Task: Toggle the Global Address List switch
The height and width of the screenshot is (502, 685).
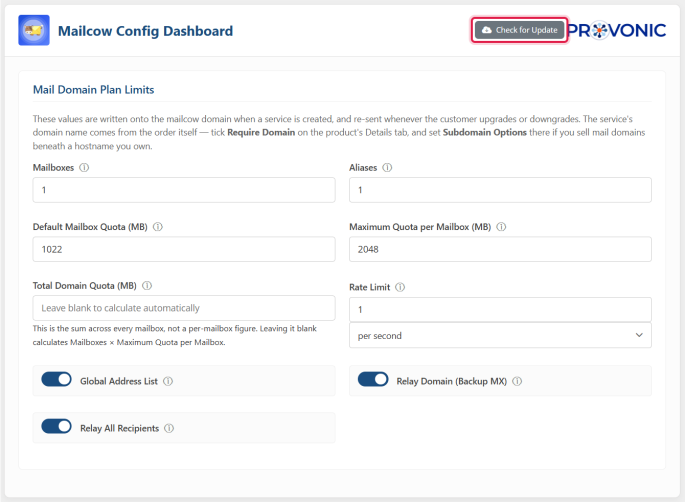Action: [56, 379]
